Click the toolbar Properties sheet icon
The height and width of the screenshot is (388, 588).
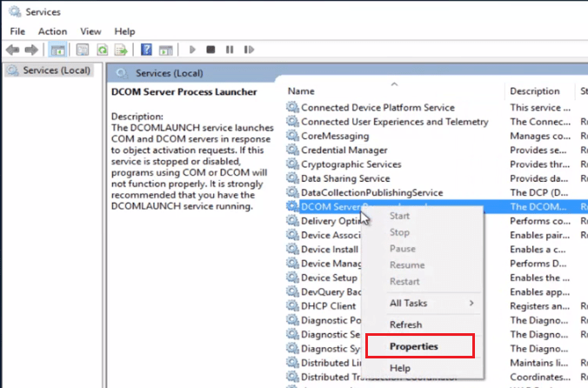[82, 50]
